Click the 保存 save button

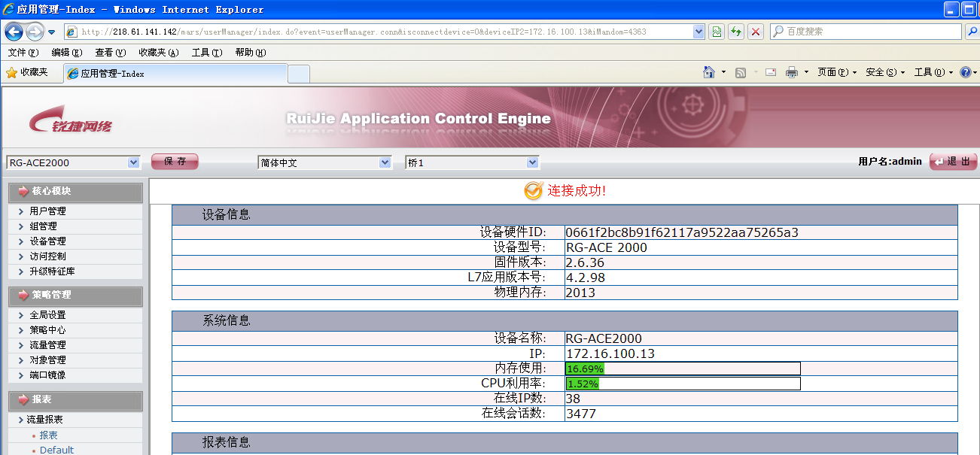175,162
